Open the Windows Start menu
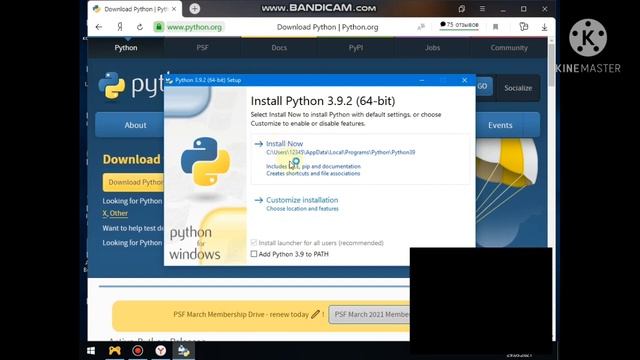640x360 pixels. (91, 351)
